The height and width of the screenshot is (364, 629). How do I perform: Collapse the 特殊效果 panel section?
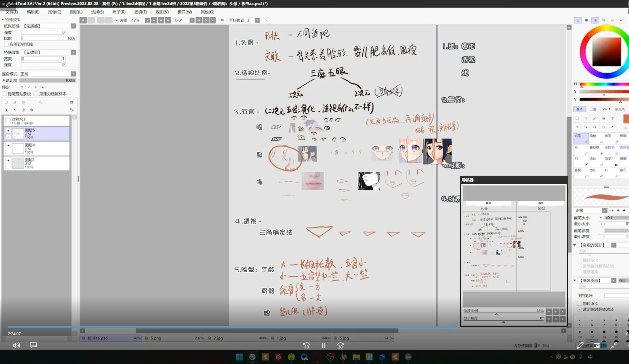(x=3, y=20)
